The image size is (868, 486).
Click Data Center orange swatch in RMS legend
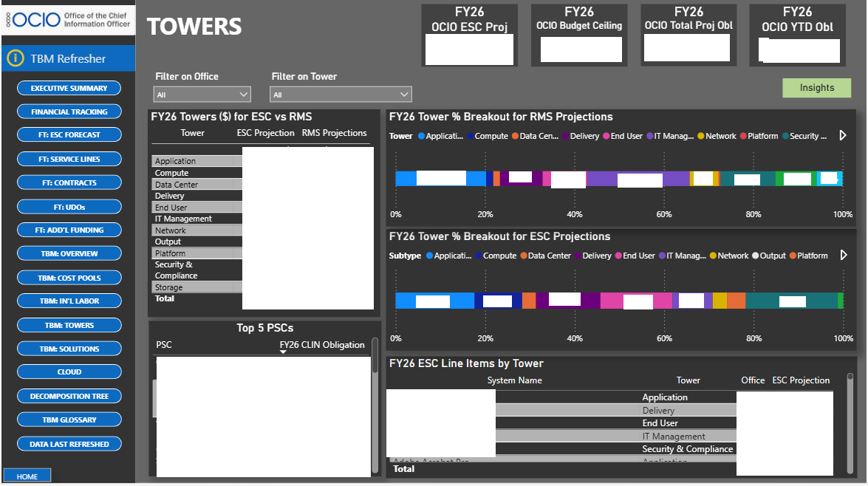(x=515, y=136)
